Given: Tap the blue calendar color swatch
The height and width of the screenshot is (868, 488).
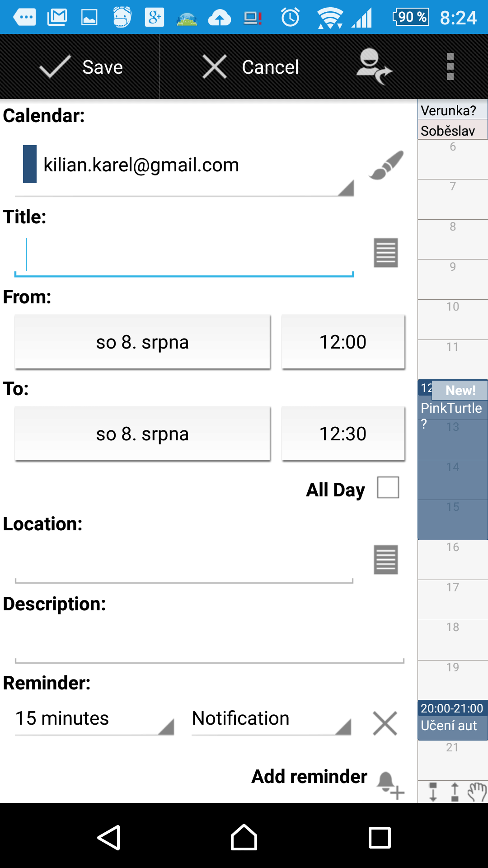Looking at the screenshot, I should coord(30,164).
